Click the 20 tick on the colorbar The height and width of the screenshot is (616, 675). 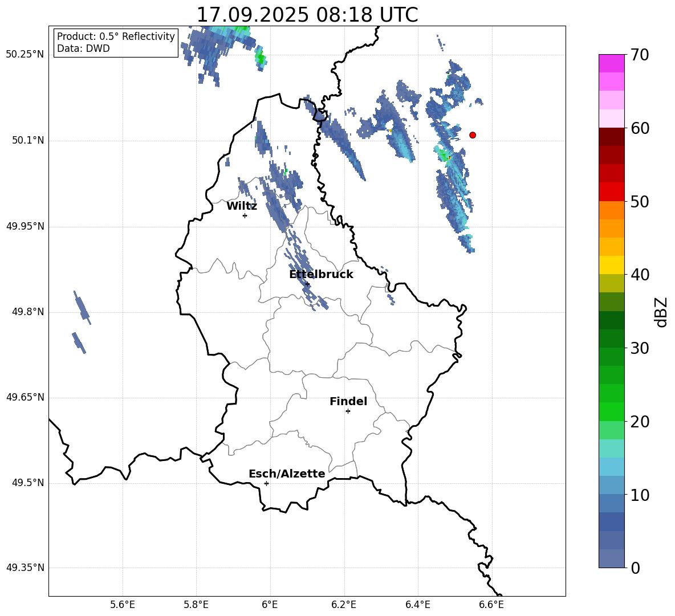(640, 422)
